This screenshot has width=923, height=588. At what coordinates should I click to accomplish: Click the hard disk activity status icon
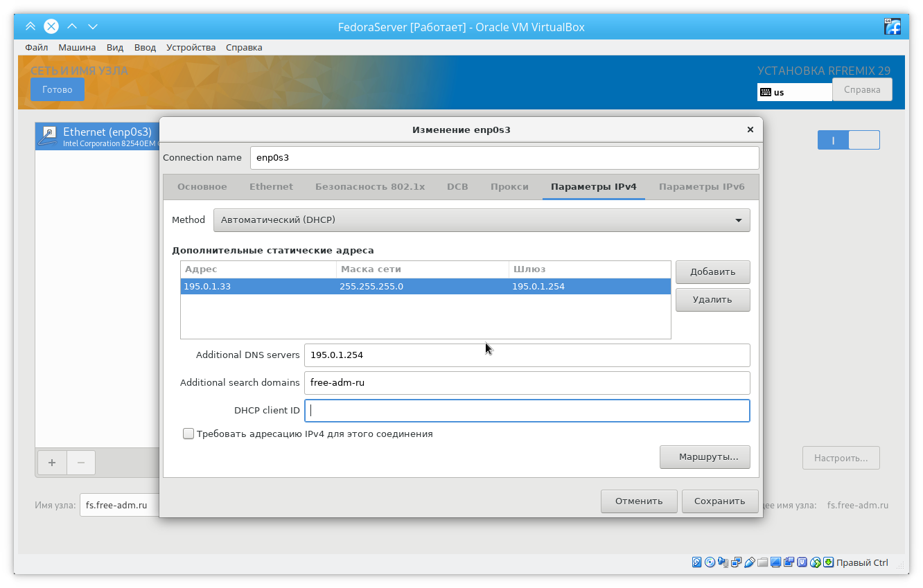click(x=697, y=562)
